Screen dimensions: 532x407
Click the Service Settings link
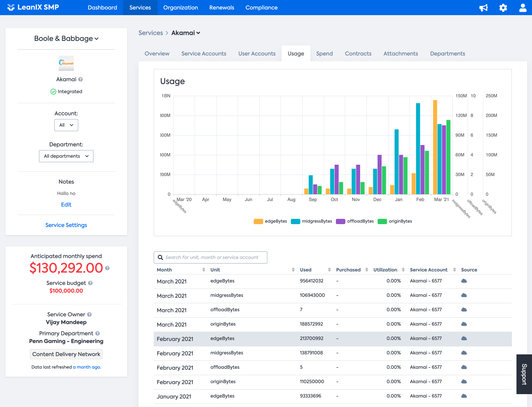pyautogui.click(x=66, y=225)
